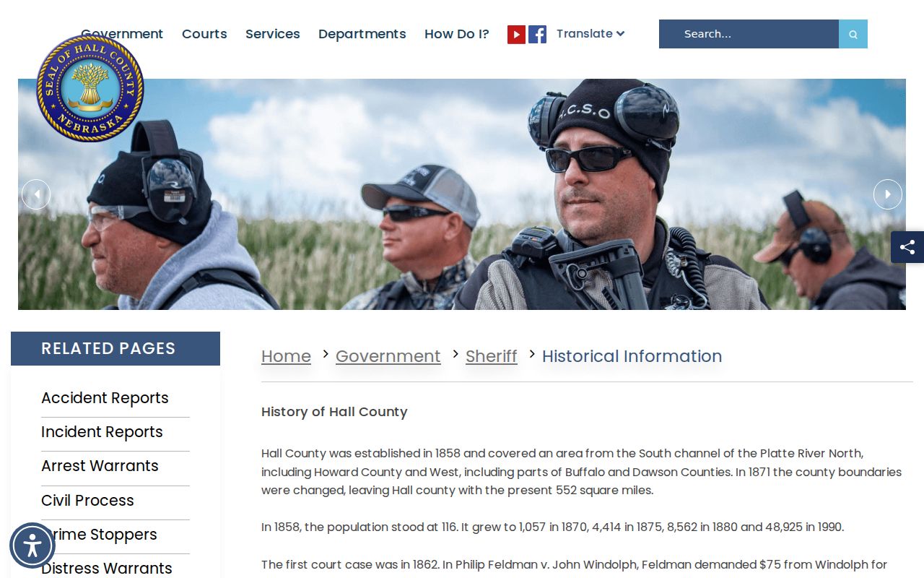
Task: Open the Government menu
Action: (x=122, y=34)
